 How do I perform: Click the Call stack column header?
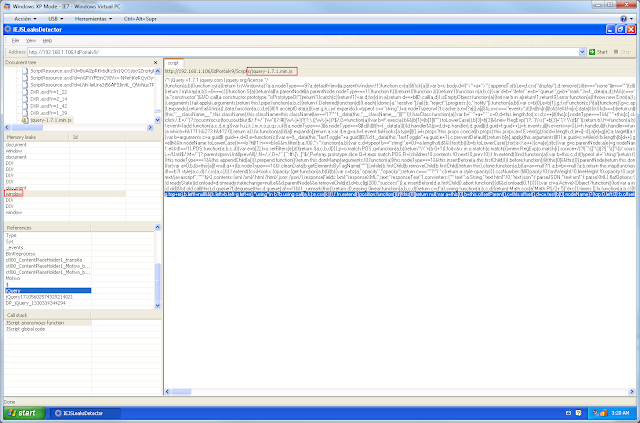click(48, 315)
